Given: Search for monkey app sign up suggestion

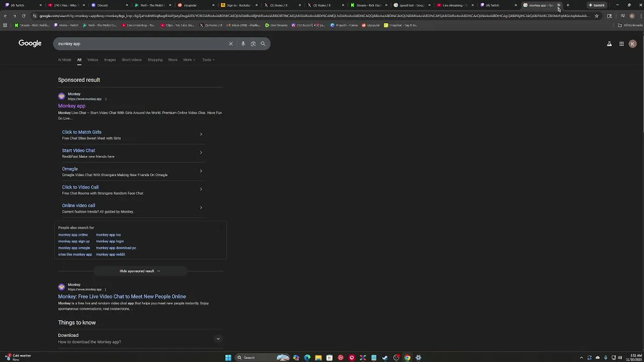Looking at the screenshot, I should (74, 241).
